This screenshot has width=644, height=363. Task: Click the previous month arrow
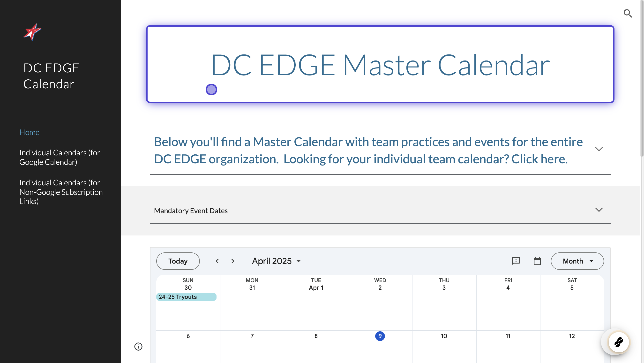[x=217, y=261]
